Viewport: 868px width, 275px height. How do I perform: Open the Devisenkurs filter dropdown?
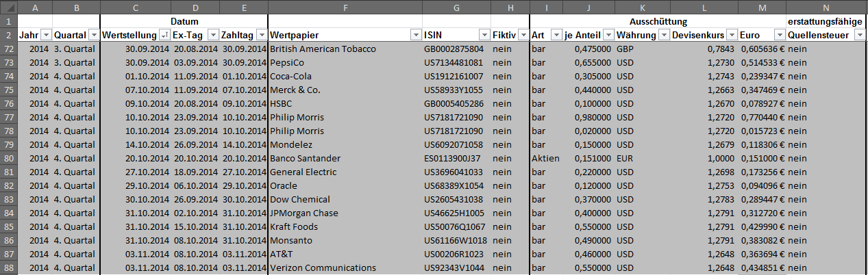pos(732,35)
